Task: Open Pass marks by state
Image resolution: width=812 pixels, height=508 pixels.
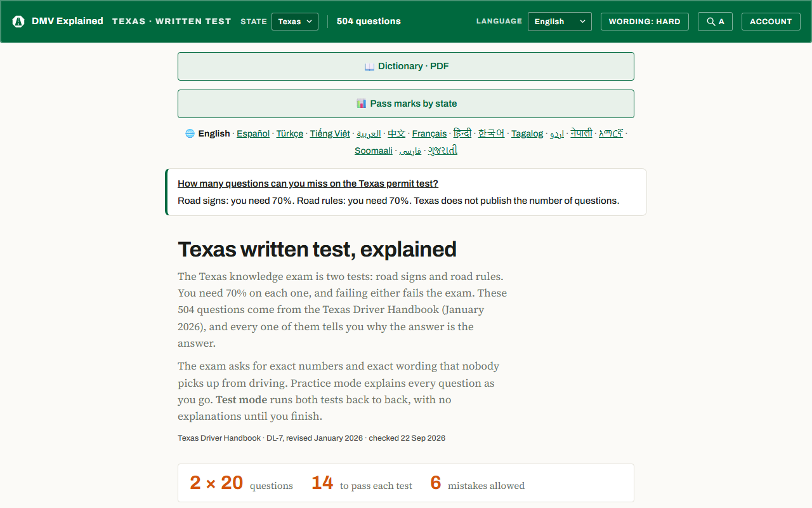Action: pyautogui.click(x=406, y=104)
